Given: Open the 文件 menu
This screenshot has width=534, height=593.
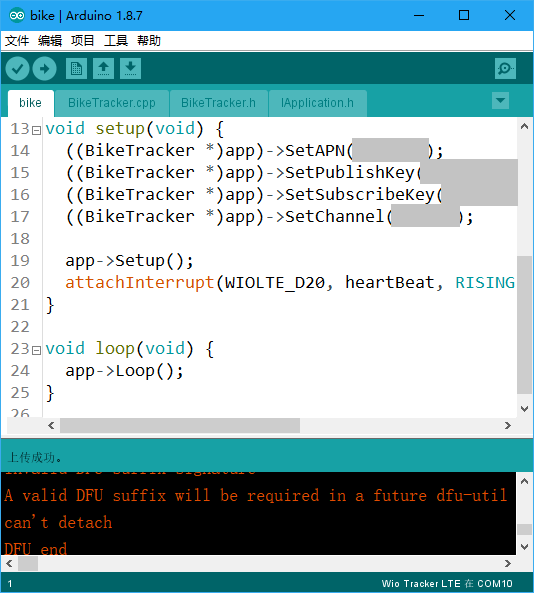Looking at the screenshot, I should click(x=17, y=40).
